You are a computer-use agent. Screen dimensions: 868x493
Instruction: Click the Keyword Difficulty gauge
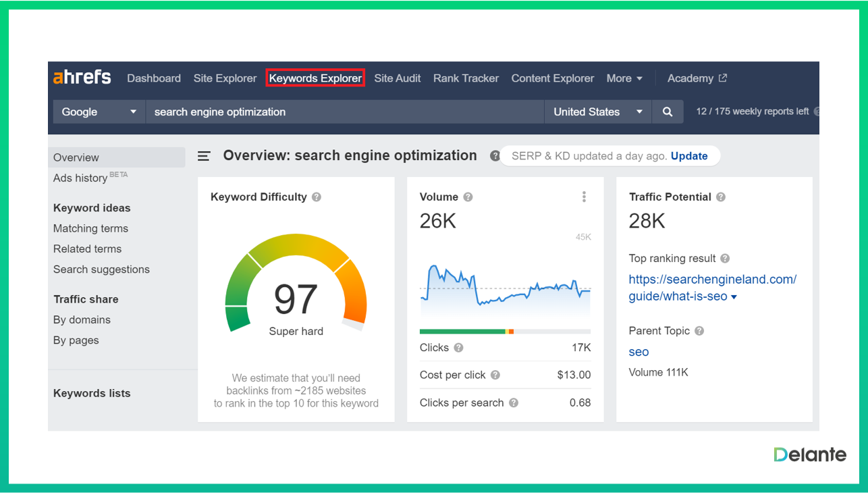tap(296, 282)
